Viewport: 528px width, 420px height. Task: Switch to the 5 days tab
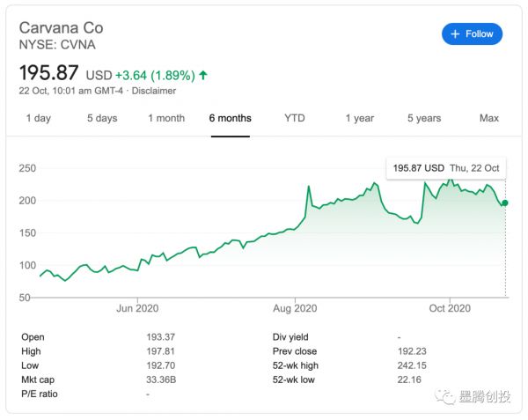101,118
